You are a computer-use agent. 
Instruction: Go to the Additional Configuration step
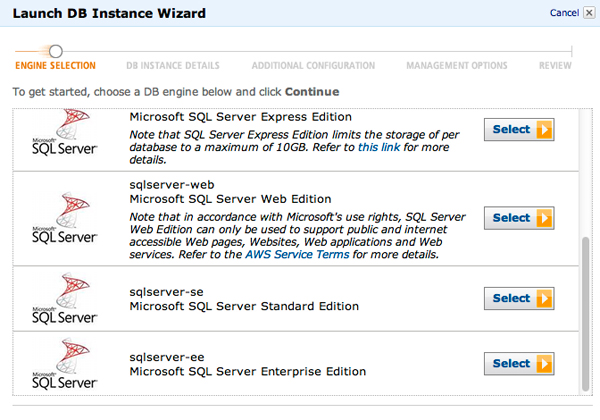(x=313, y=65)
